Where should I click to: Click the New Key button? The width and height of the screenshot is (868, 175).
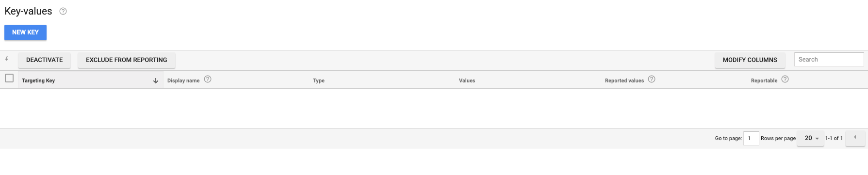point(25,32)
